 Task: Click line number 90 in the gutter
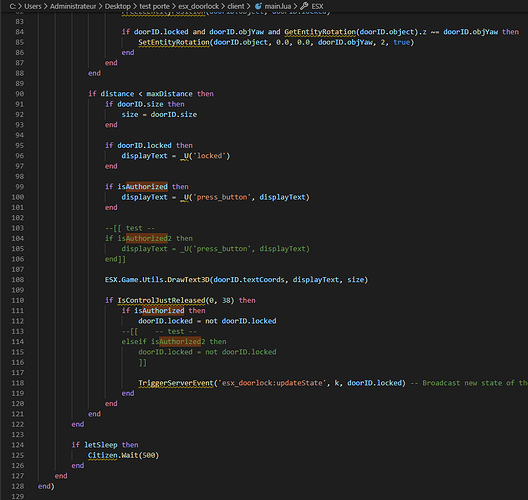pos(20,94)
